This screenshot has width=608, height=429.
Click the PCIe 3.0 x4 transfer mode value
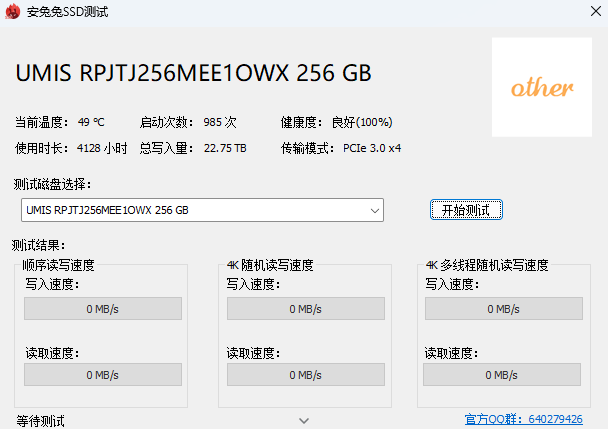tap(372, 148)
